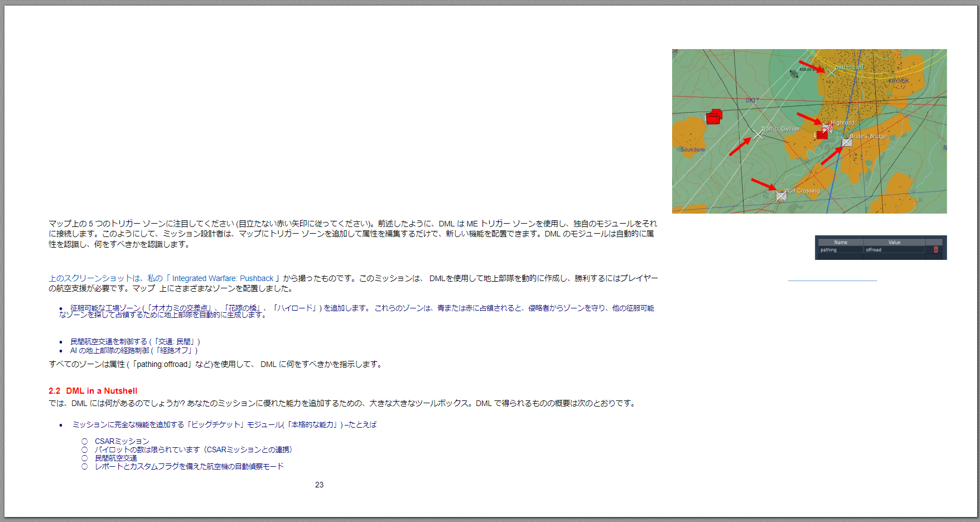The height and width of the screenshot is (522, 980).
Task: Click the dark antenna symbol near 408.00
Action: click(x=794, y=74)
